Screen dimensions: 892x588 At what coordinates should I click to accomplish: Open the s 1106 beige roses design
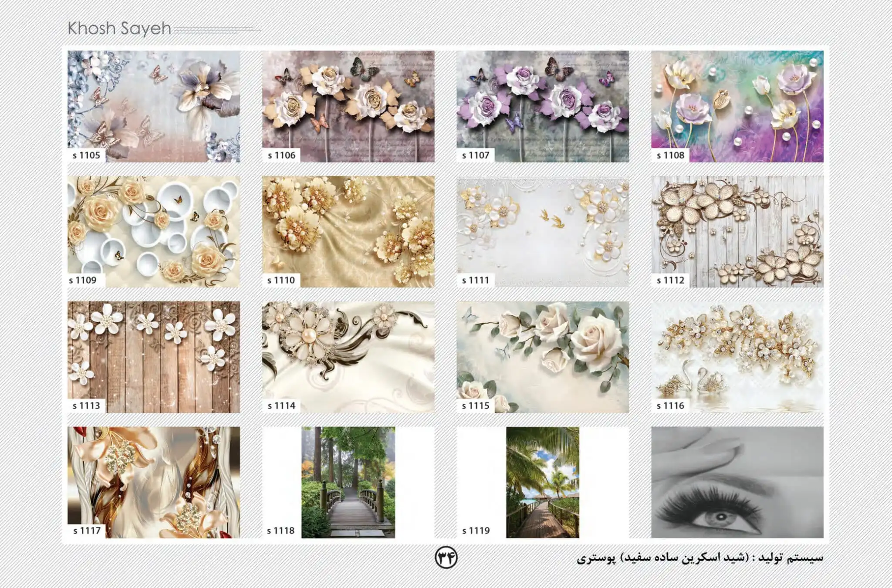348,106
